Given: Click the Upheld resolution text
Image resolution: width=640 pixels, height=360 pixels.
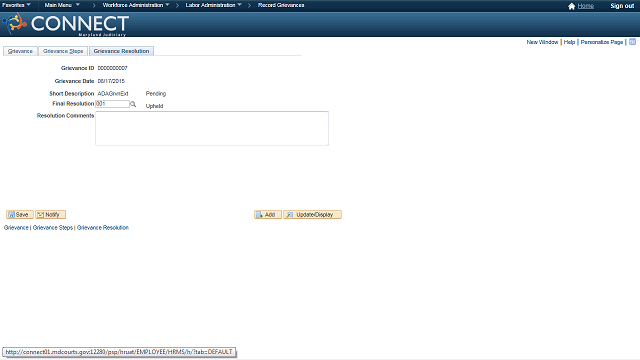Looking at the screenshot, I should click(154, 106).
